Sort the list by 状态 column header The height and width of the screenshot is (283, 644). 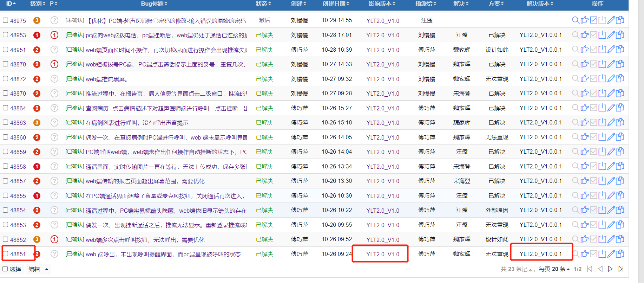click(x=263, y=4)
